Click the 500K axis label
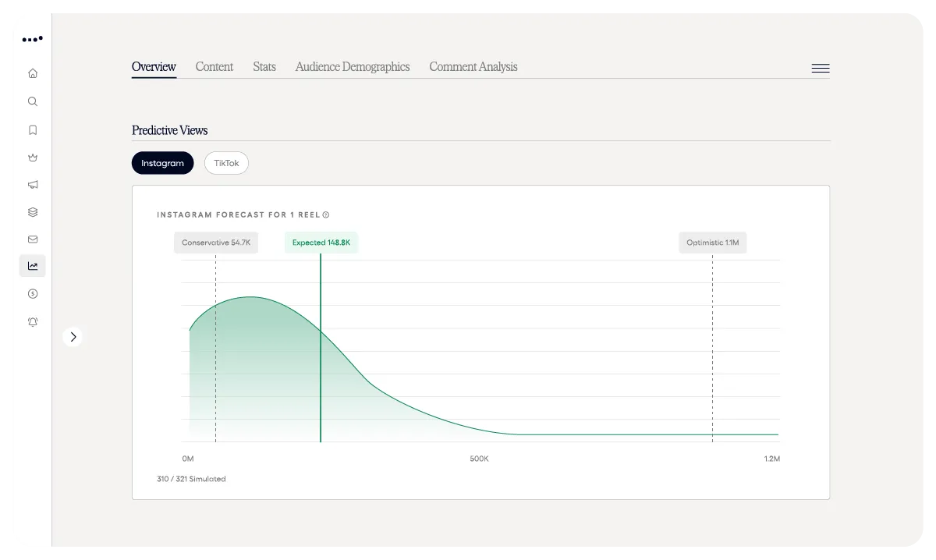Image resolution: width=936 pixels, height=560 pixels. point(479,459)
